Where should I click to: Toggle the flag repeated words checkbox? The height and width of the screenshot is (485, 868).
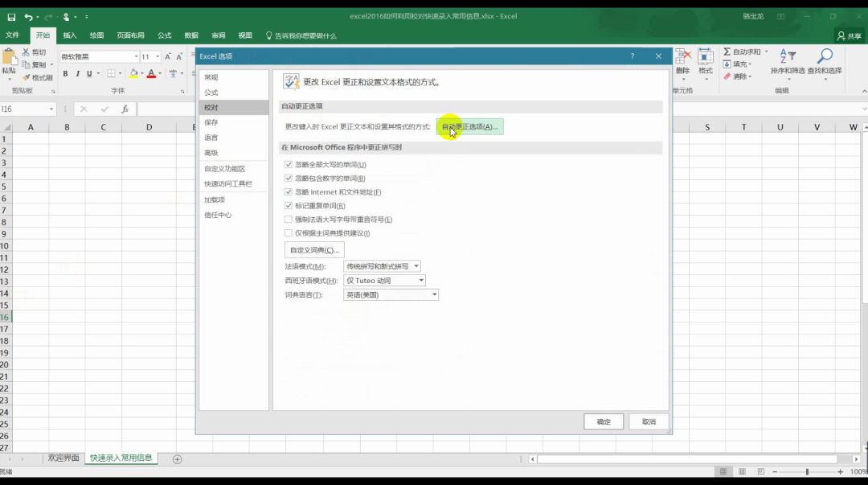(x=289, y=206)
